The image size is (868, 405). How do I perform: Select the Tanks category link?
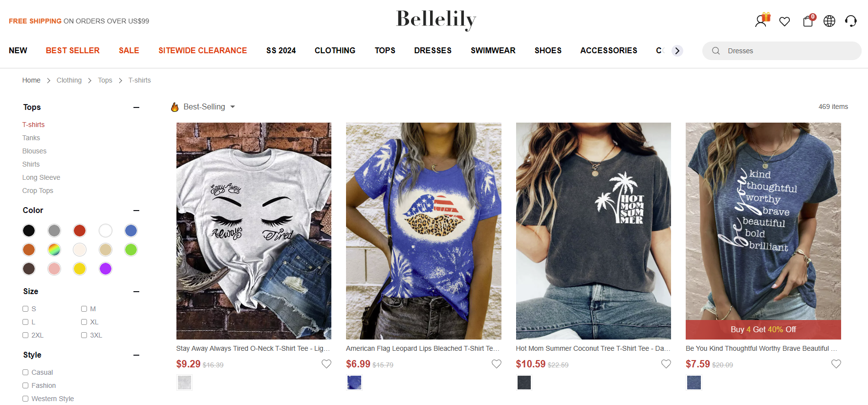point(31,138)
